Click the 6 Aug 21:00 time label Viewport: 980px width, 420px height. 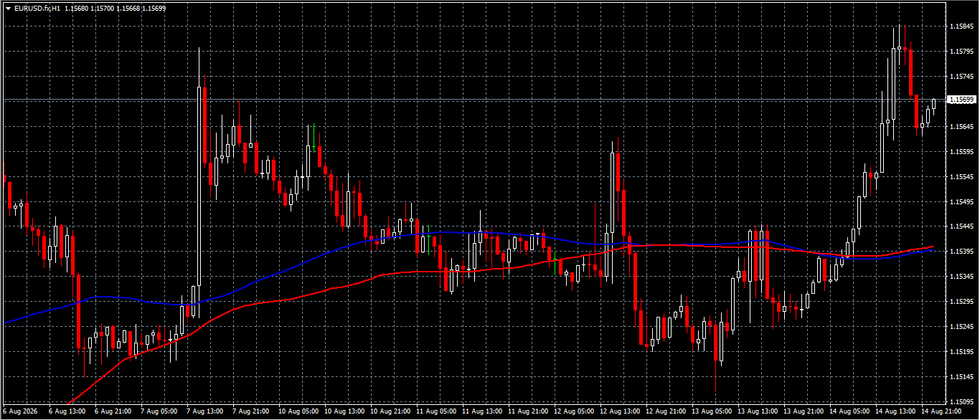pyautogui.click(x=113, y=412)
